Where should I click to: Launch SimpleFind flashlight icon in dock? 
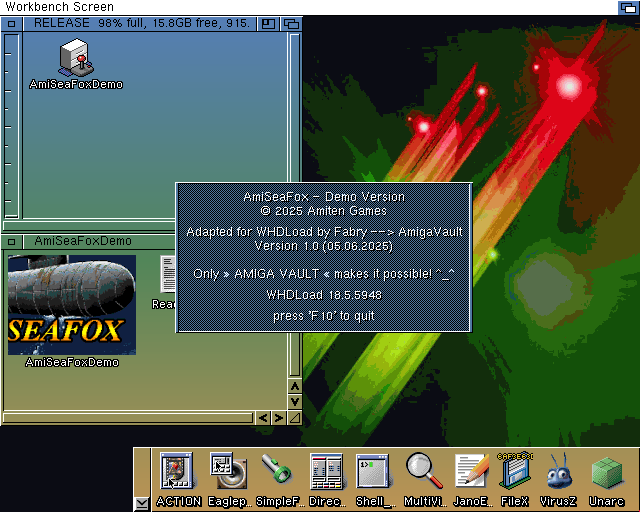277,469
